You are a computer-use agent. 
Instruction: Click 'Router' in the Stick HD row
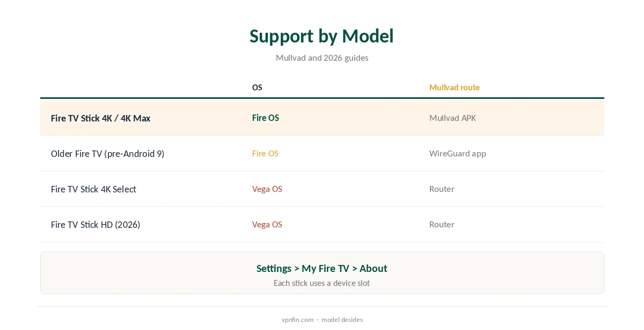click(x=442, y=224)
